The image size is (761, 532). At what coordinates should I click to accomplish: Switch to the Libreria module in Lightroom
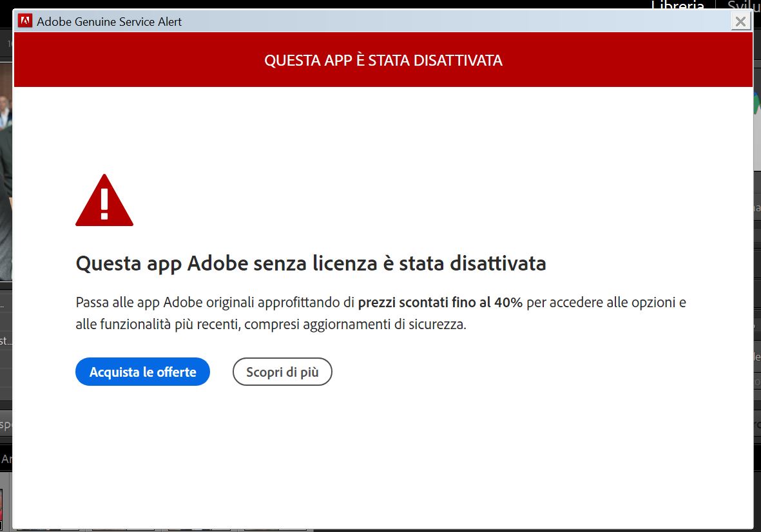coord(677,5)
